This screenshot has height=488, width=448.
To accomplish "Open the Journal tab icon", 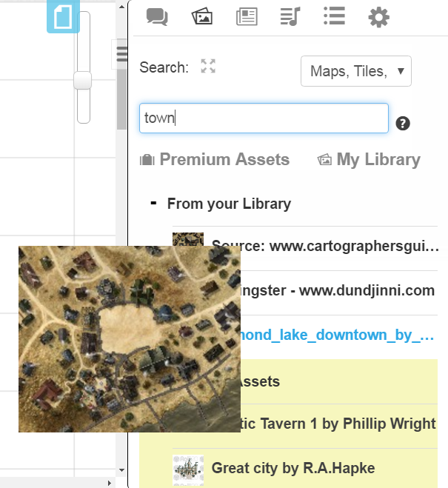I will (247, 16).
